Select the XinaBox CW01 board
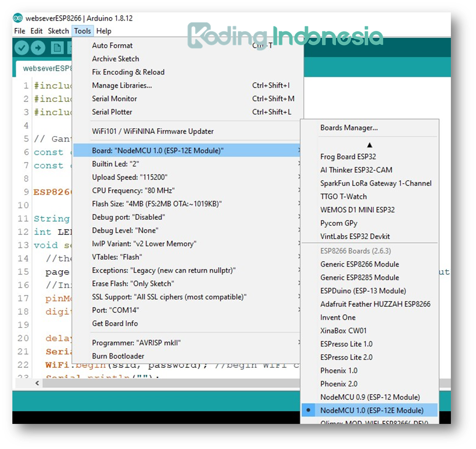Screen dimensions: 476x449 370,331
